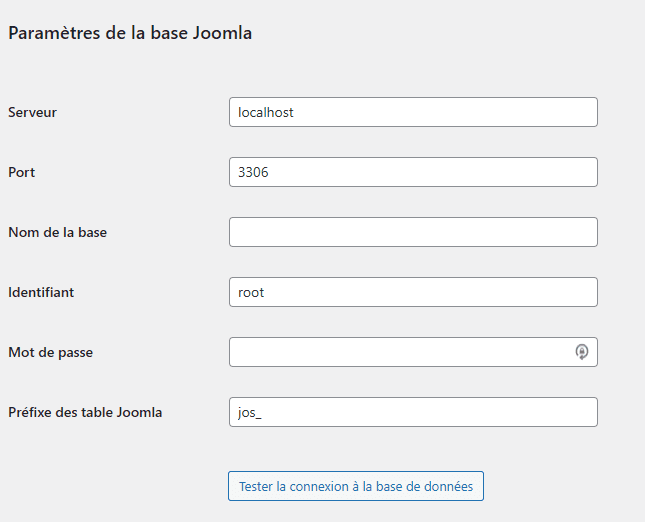Focus the Identifiant input field
This screenshot has height=522, width=645.
[x=413, y=292]
